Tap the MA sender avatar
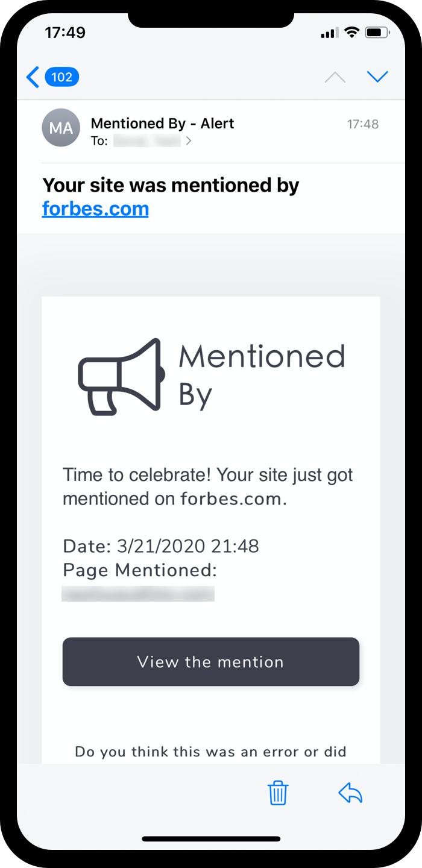 click(61, 128)
